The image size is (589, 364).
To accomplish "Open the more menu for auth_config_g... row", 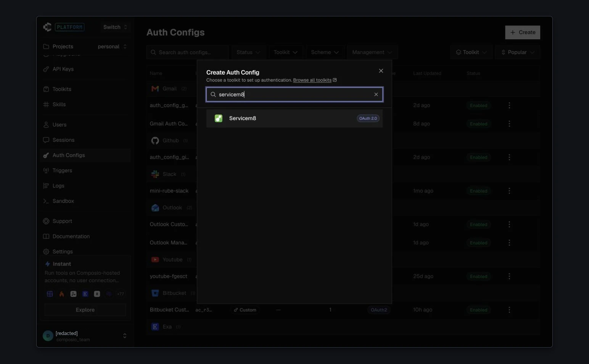I will [x=509, y=105].
